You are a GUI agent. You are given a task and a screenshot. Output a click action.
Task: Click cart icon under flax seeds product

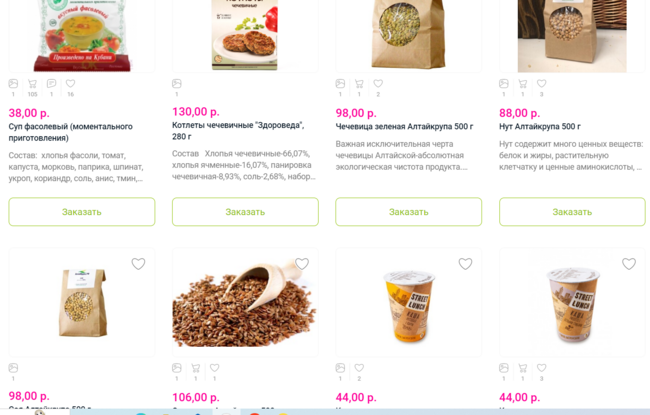pos(196,368)
